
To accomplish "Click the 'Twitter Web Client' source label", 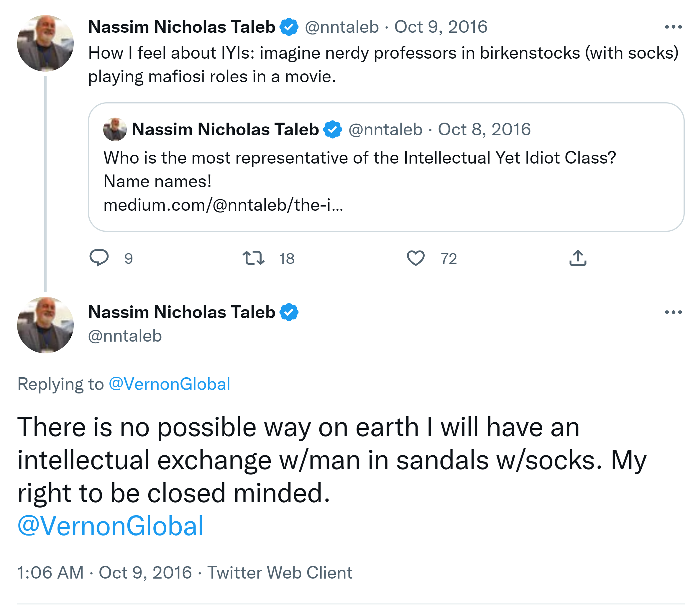I will (x=280, y=572).
